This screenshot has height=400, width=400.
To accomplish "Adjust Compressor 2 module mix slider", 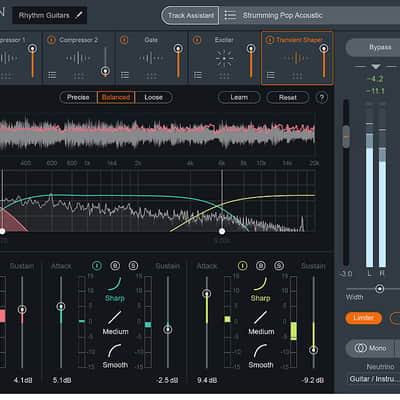I will coord(105,71).
